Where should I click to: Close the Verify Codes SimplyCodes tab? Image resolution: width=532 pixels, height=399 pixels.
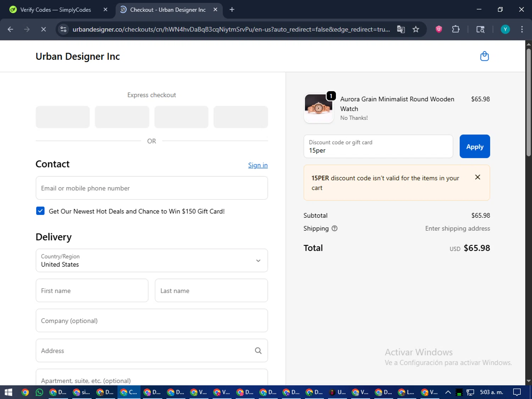click(105, 10)
